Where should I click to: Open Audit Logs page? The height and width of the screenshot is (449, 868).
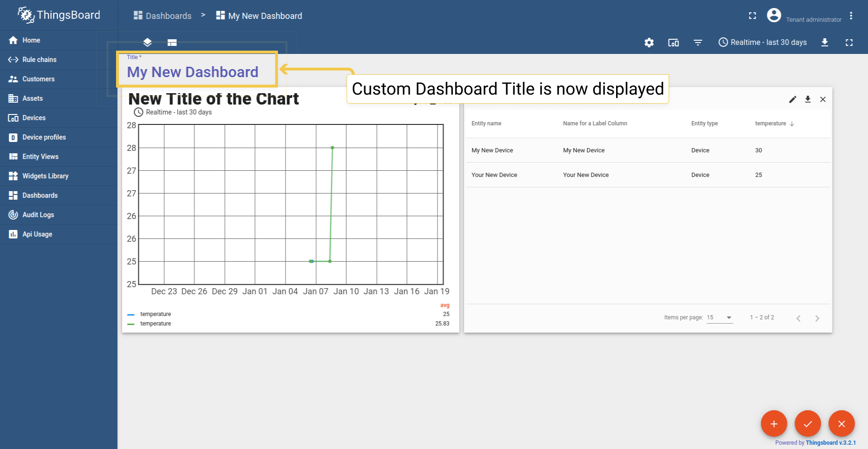(59, 215)
